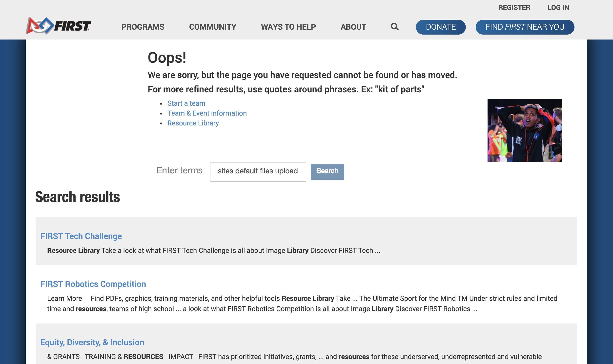Follow the Start a team link

tap(186, 103)
